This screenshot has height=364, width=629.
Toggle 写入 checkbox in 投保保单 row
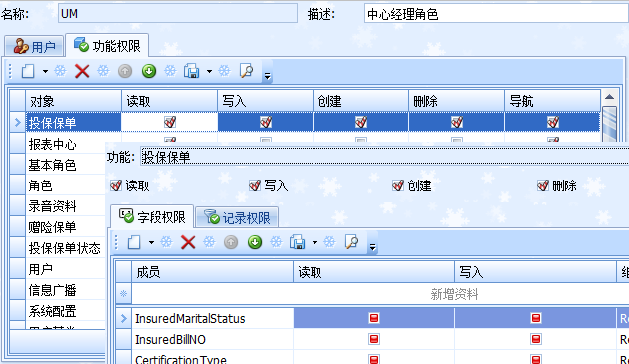click(x=266, y=122)
